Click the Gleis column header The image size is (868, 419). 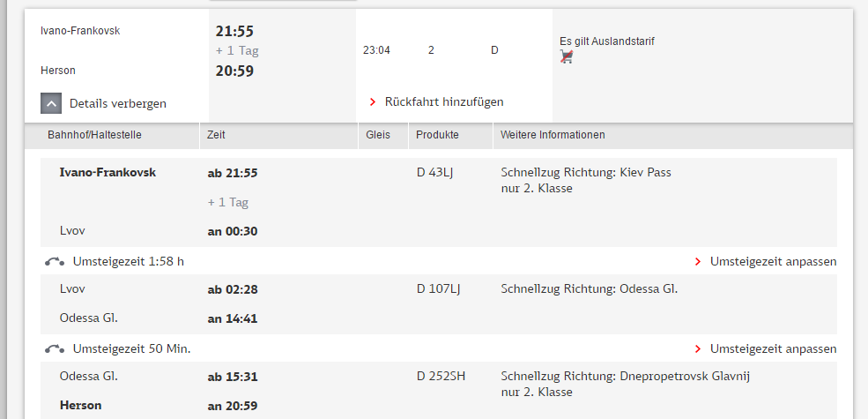[377, 135]
